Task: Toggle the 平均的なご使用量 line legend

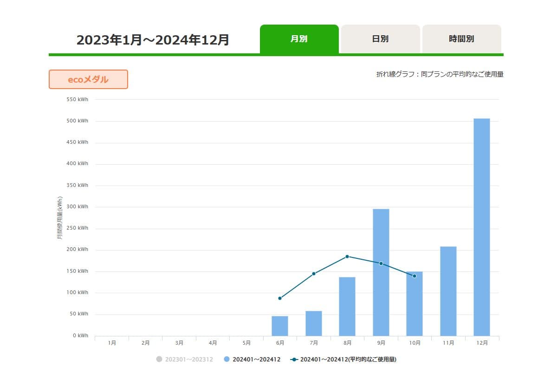Action: pyautogui.click(x=348, y=360)
